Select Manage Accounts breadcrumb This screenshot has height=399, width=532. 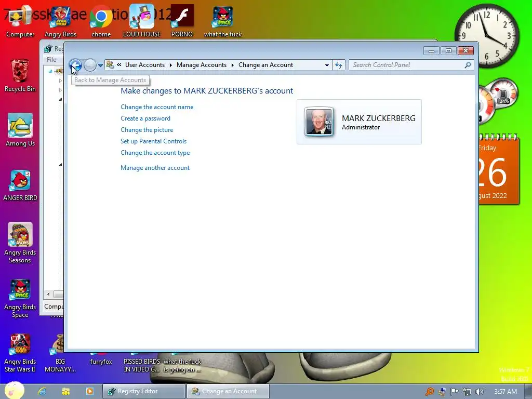pyautogui.click(x=202, y=65)
